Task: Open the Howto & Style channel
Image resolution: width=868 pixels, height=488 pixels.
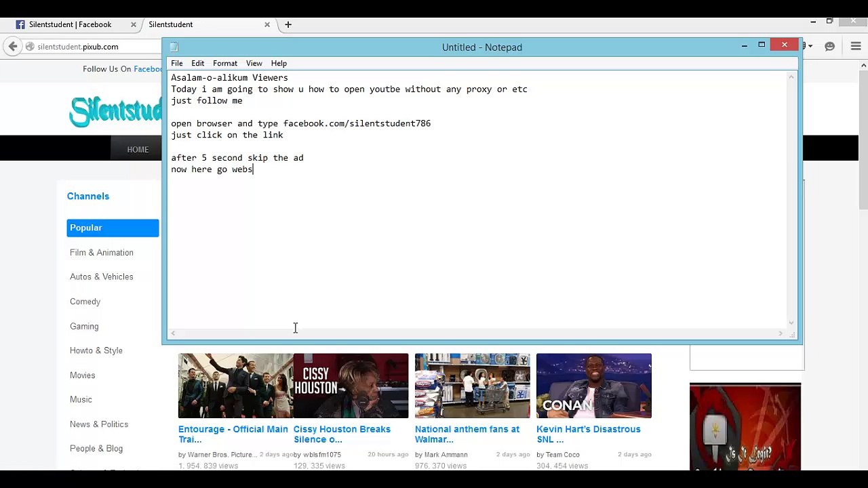Action: pyautogui.click(x=96, y=350)
